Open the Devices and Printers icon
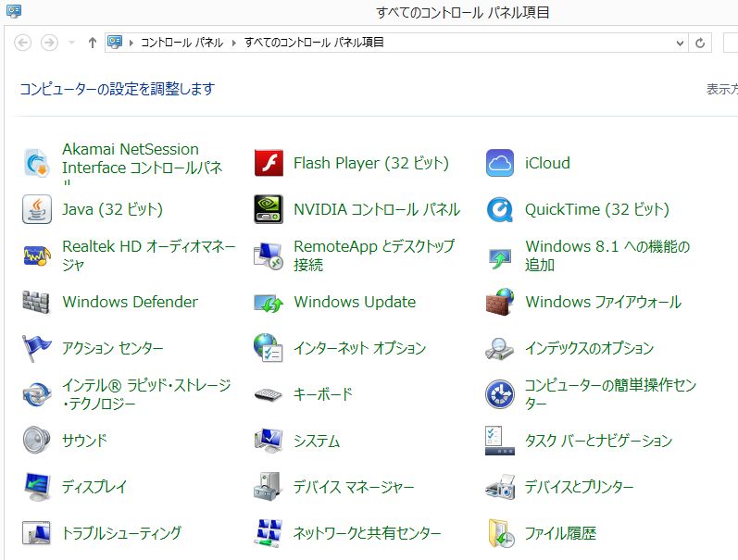The height and width of the screenshot is (560, 738). [x=500, y=487]
